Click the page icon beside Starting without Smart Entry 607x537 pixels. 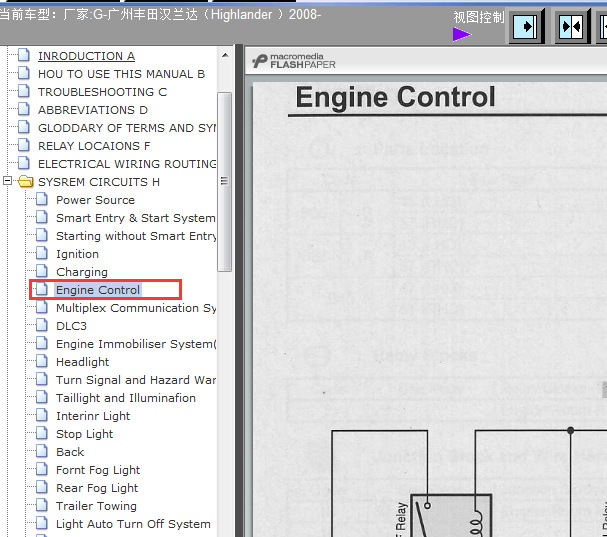42,235
